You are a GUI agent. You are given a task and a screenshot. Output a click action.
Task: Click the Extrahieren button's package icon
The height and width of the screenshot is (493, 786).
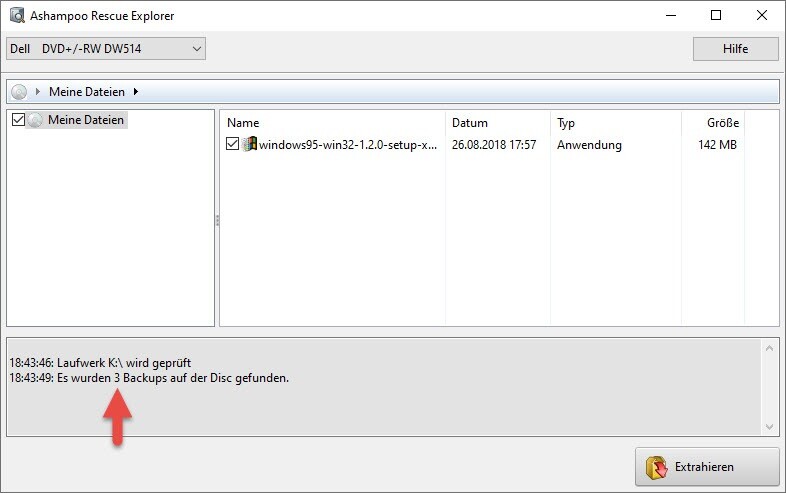coord(657,467)
